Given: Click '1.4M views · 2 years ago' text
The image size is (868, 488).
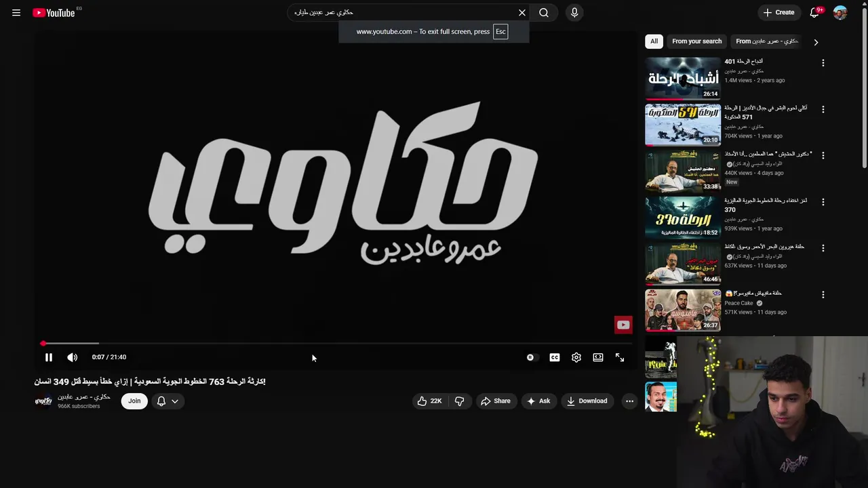Looking at the screenshot, I should point(755,80).
